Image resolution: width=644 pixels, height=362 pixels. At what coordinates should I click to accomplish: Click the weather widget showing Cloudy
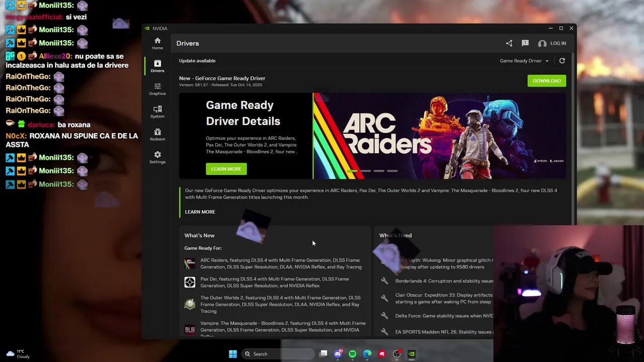click(x=18, y=354)
